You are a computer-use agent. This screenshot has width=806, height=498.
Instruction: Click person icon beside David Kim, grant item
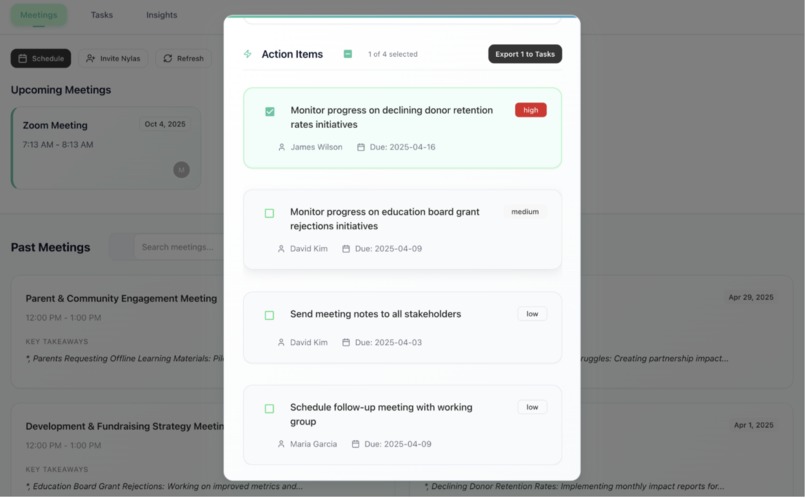281,249
